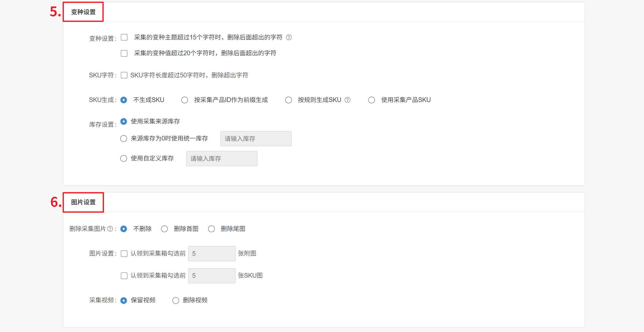Click the 张SKU图 count input field
The height and width of the screenshot is (332, 644).
coord(212,276)
